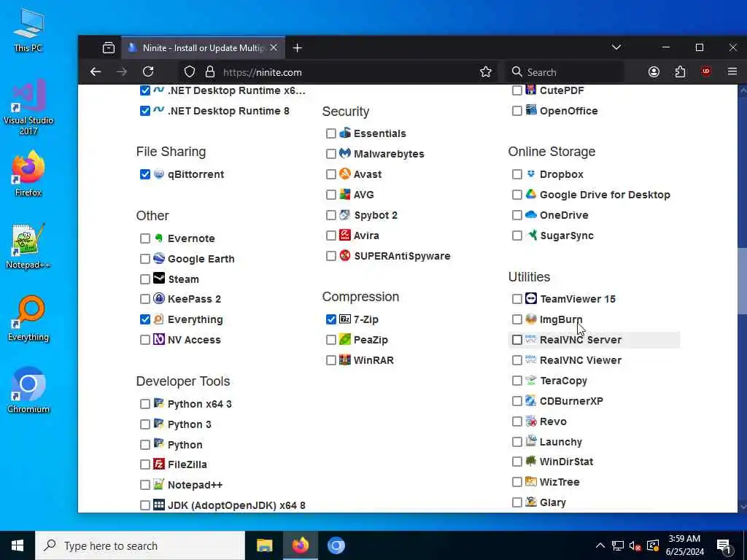The height and width of the screenshot is (560, 747).
Task: Uncheck .NET Desktop Runtime 8 checkbox
Action: (x=145, y=111)
